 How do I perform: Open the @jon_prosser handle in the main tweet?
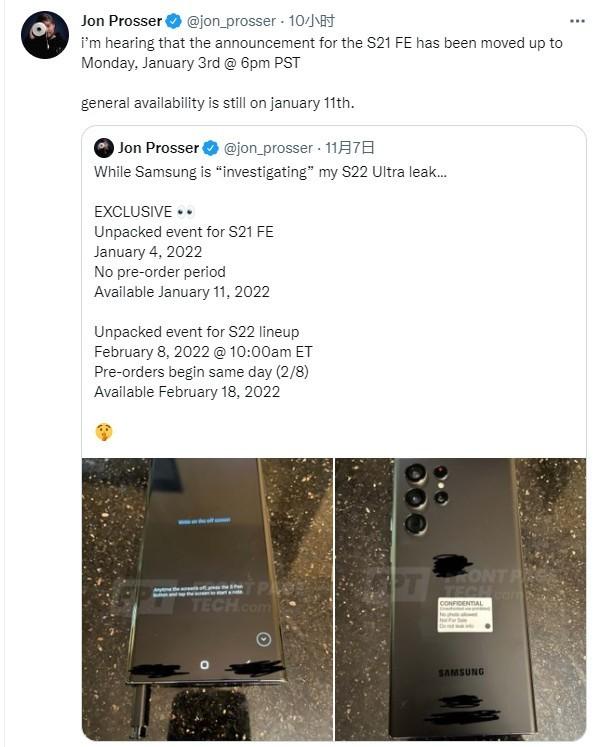[x=231, y=21]
